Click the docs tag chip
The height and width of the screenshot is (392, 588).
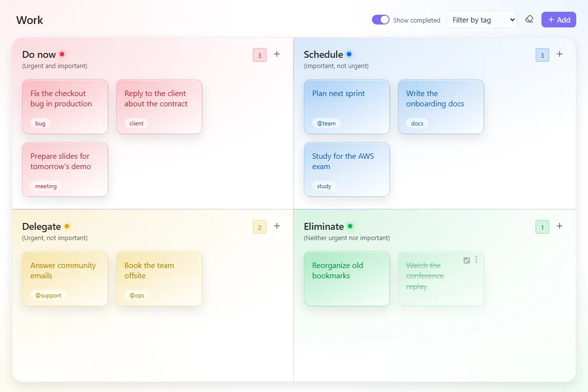417,123
